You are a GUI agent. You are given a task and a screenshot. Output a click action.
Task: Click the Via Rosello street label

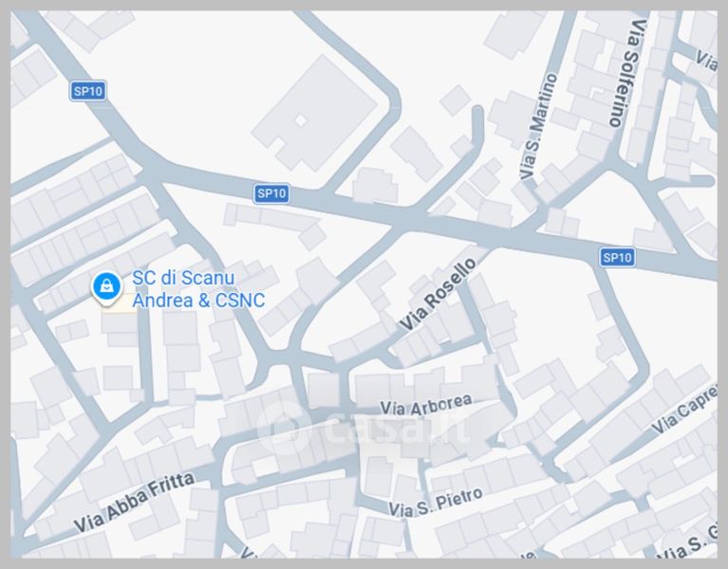click(438, 294)
